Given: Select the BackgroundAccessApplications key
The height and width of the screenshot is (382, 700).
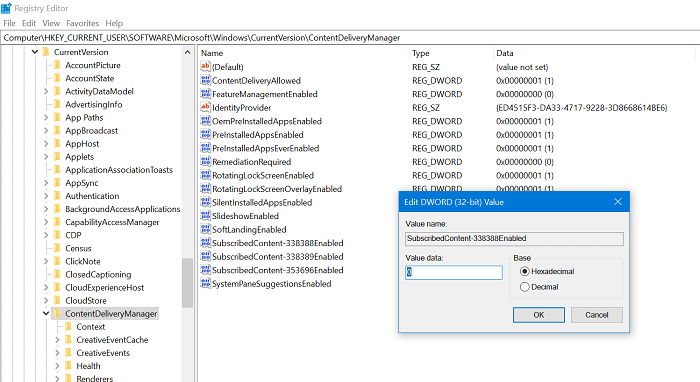Looking at the screenshot, I should point(123,209).
